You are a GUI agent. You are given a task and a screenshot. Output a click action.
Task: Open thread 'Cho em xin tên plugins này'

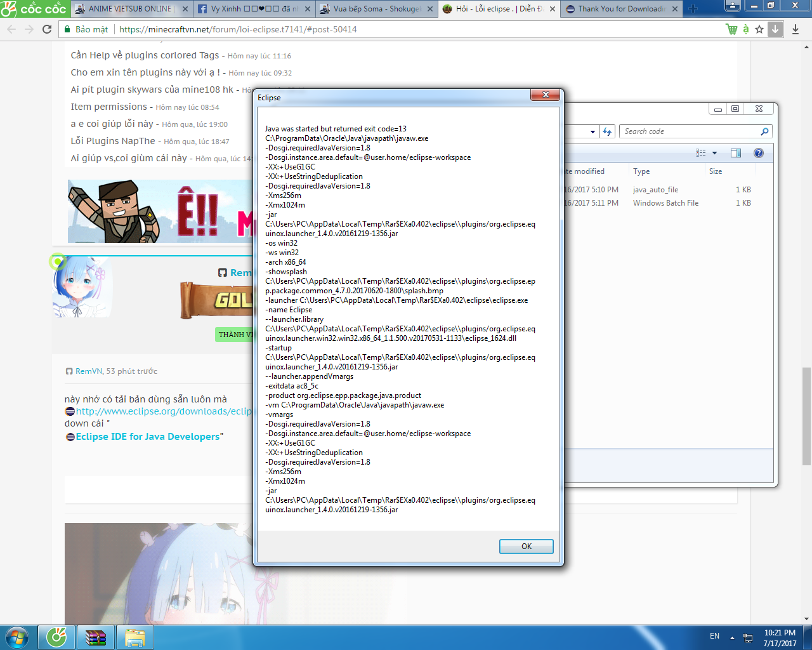pyautogui.click(x=145, y=72)
